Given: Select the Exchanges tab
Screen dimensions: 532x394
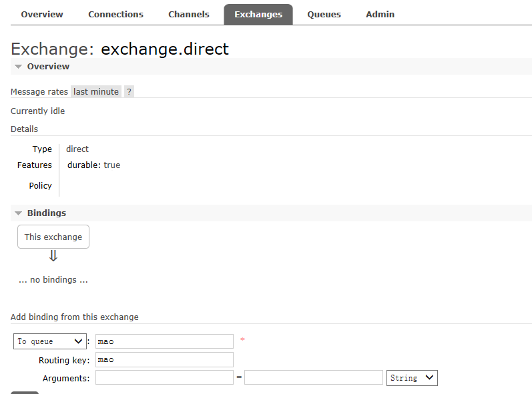Looking at the screenshot, I should (x=258, y=15).
